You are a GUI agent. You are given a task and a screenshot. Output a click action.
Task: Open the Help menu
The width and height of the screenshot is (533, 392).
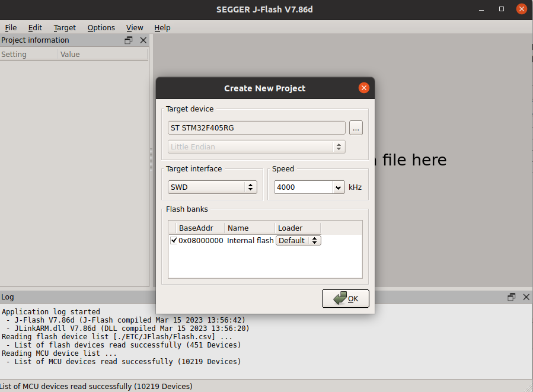coord(162,27)
